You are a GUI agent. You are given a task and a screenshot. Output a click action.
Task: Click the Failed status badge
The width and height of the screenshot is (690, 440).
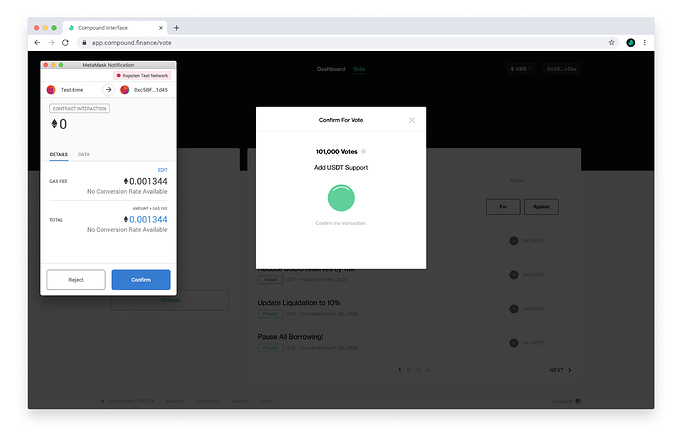271,280
